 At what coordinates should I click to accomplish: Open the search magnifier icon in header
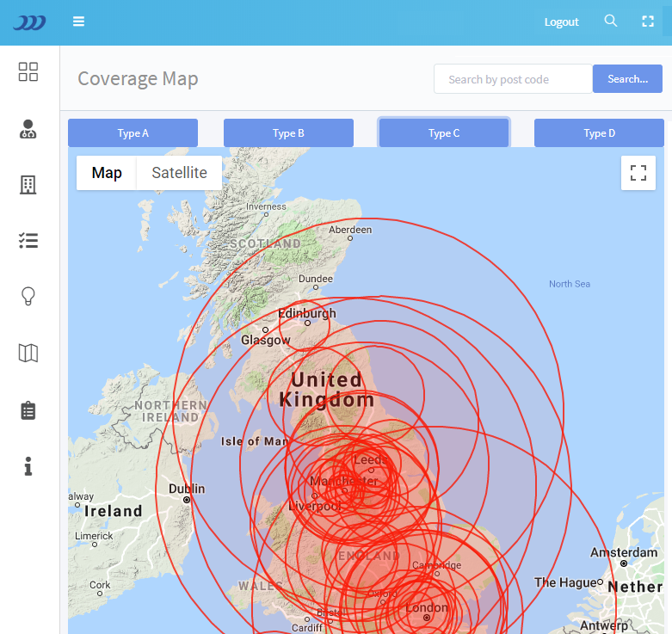click(611, 21)
